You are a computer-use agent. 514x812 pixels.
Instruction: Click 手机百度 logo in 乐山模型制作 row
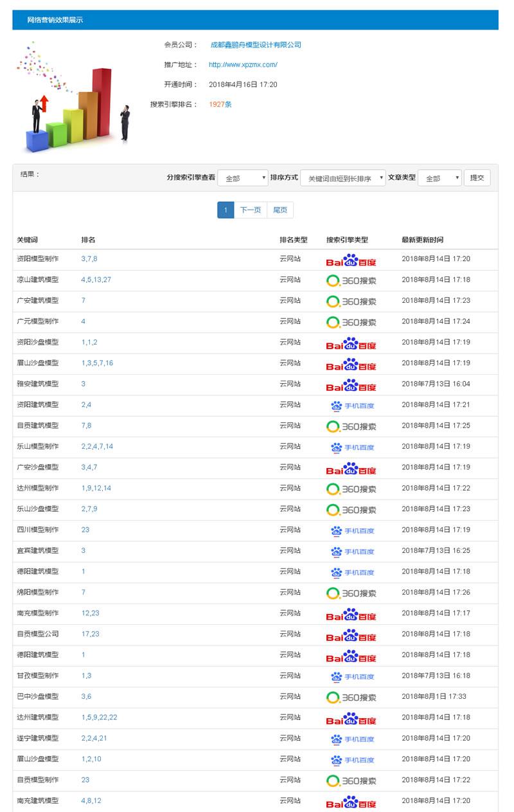[352, 447]
